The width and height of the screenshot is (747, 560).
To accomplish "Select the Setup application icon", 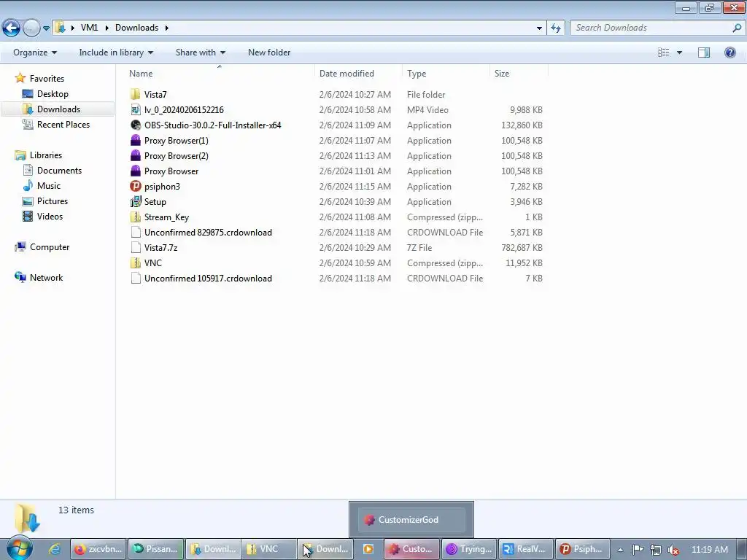I will coord(135,201).
